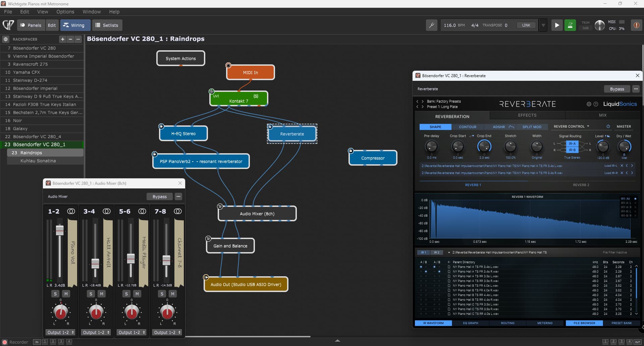This screenshot has height=346, width=644.
Task: Toggle stereo link on channel 1-2
Action: 71,211
